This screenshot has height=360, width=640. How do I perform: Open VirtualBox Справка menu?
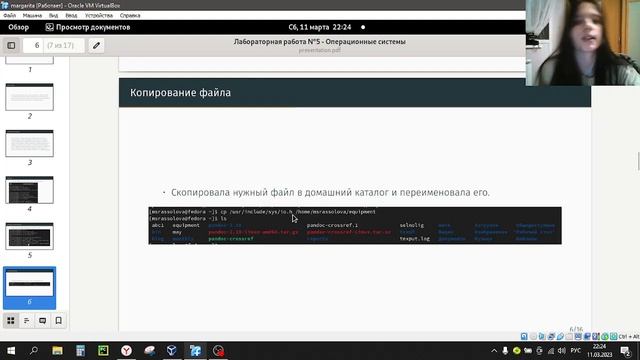pos(130,16)
